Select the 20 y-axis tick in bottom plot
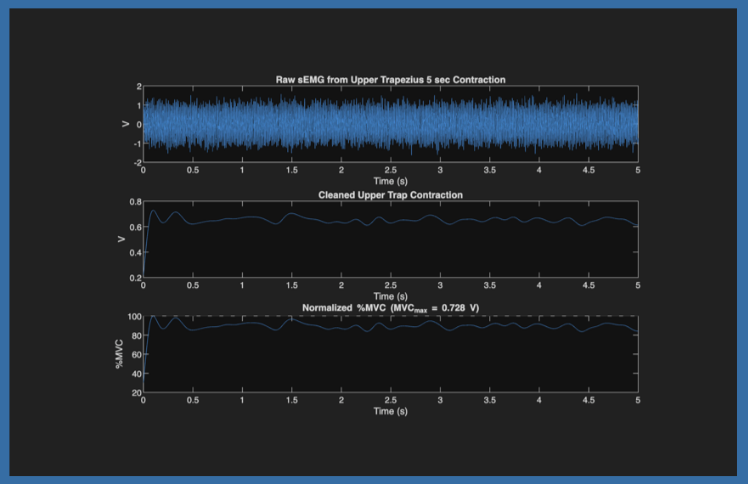 pos(134,393)
